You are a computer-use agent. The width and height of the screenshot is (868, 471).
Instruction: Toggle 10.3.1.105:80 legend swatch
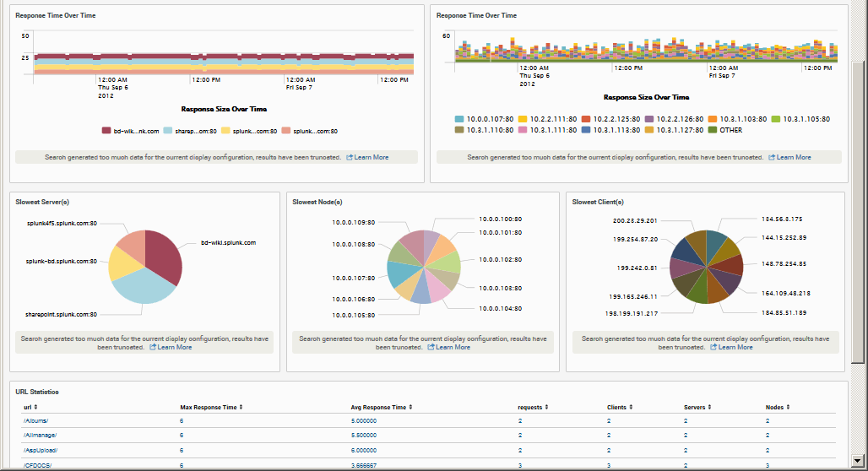pos(776,119)
